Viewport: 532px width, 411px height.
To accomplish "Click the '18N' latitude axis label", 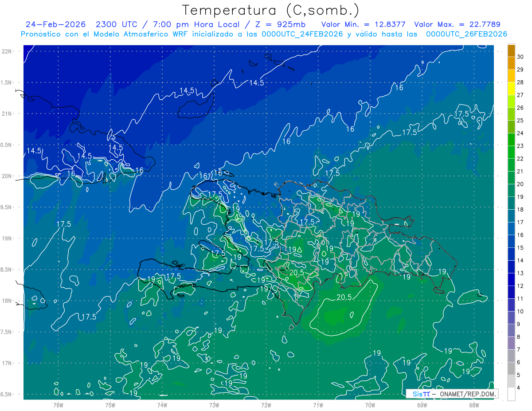I will pos(6,301).
